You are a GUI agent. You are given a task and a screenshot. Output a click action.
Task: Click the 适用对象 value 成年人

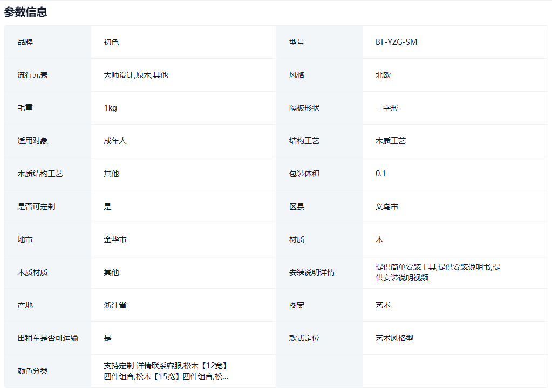(115, 141)
